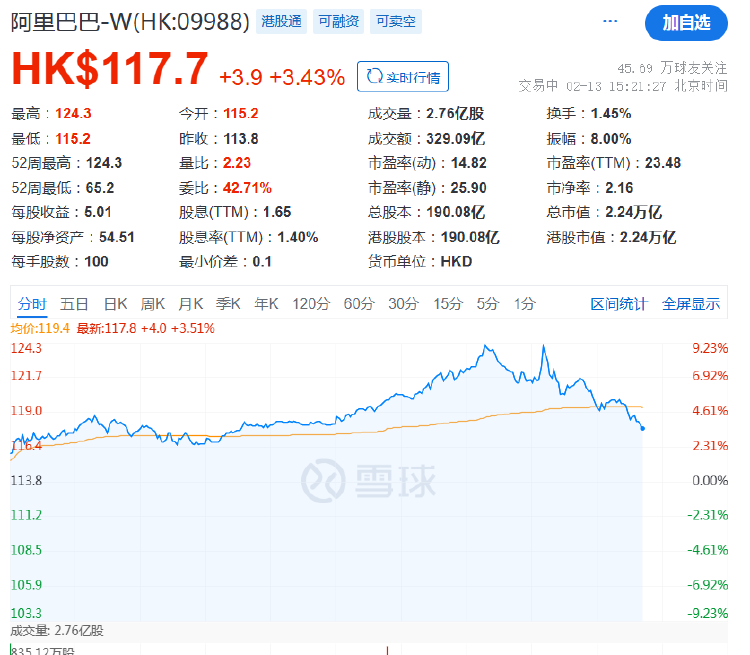
Task: Click the price change +3.9 +3.43%
Action: coord(282,77)
